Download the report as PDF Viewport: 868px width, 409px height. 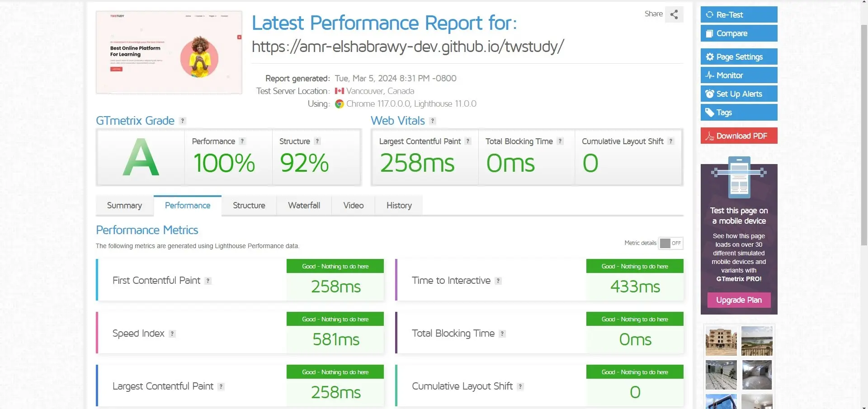point(739,136)
